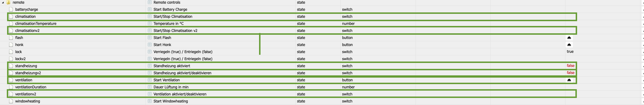The height and width of the screenshot is (105, 644).
Task: Click the state icon beside Temperature in °C
Action: tap(150, 23)
